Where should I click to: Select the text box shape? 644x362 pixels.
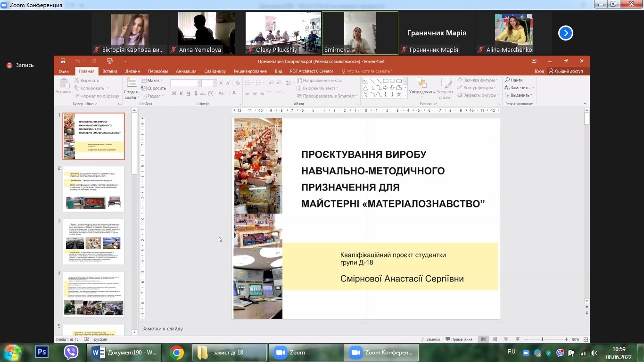coord(365,81)
